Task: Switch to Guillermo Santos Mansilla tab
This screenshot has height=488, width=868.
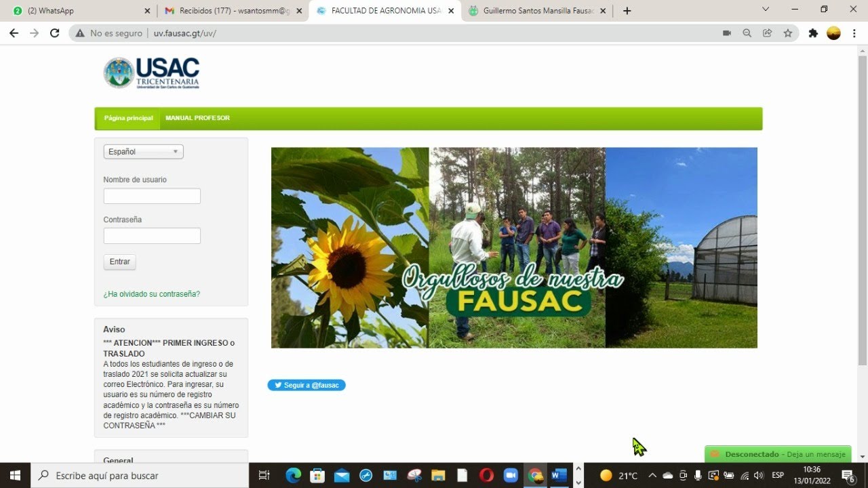Action: click(x=536, y=11)
